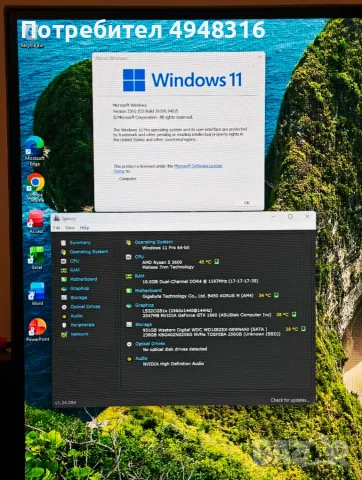Screen dimensions: 362x480
Task: Click OK in the About Windows dialog
Action: coord(247,202)
